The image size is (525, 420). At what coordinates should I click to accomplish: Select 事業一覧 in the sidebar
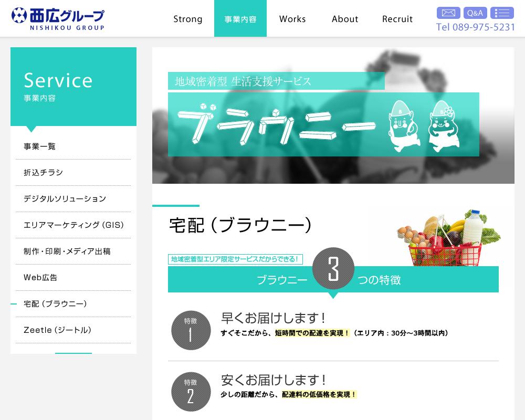(39, 146)
